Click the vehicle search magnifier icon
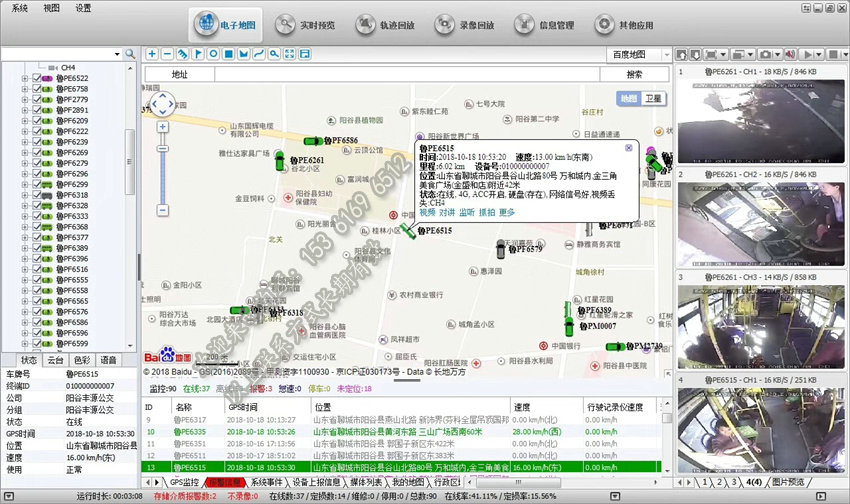The image size is (850, 504). pos(130,54)
